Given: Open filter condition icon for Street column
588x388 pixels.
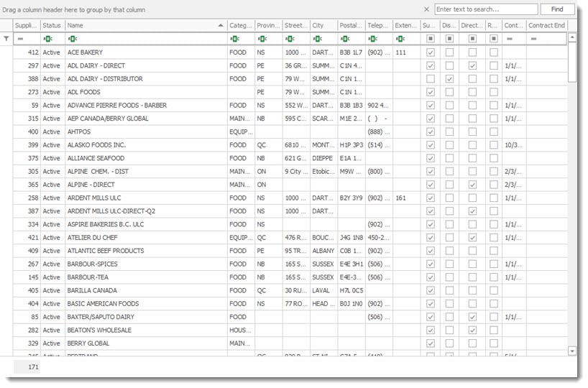Looking at the screenshot, I should pos(290,39).
